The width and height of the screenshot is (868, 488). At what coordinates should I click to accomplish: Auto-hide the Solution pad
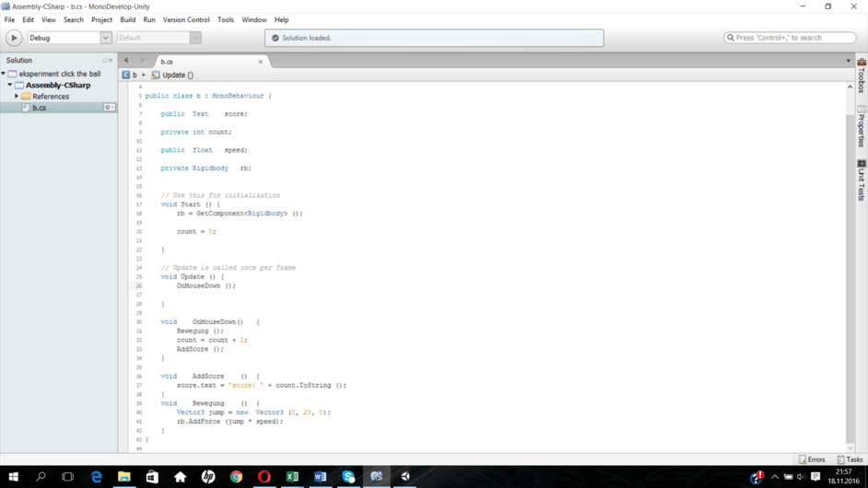[x=105, y=60]
